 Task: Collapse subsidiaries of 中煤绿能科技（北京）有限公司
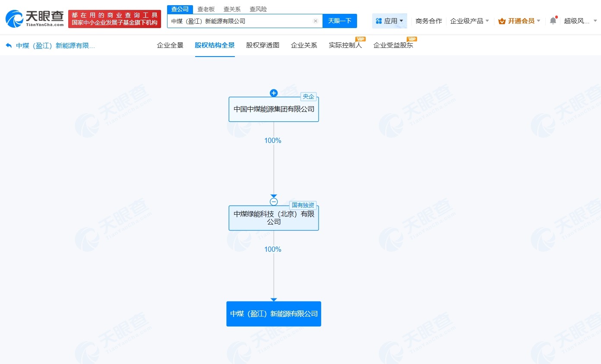tap(274, 201)
